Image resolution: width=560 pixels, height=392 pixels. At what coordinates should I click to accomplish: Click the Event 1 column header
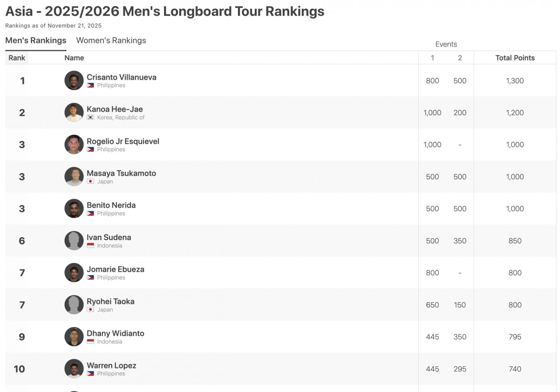coord(432,58)
